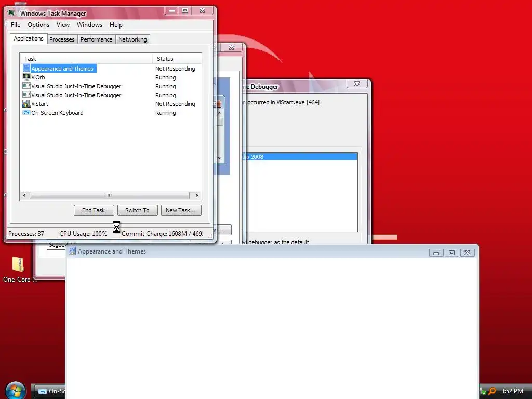532x399 pixels.
Task: Click the New Task... button
Action: (x=181, y=210)
